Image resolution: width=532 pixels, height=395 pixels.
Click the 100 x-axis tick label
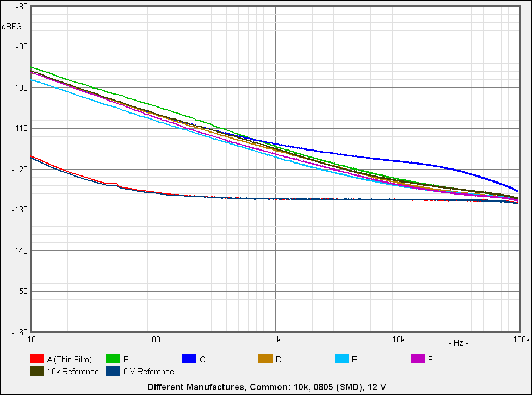[154, 340]
